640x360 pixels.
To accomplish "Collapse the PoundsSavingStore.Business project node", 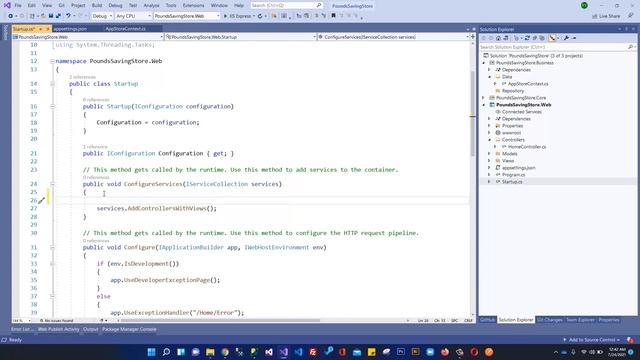I will [484, 63].
